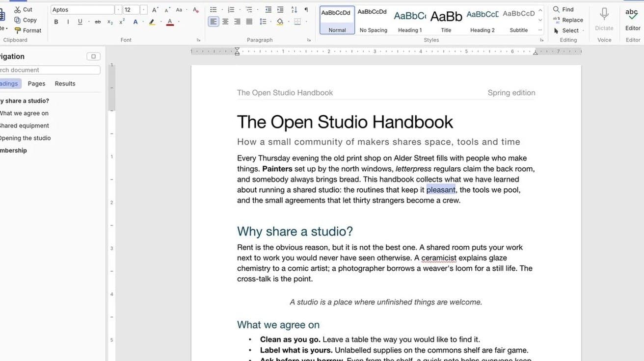The height and width of the screenshot is (361, 644).
Task: Show or hide paragraph marks
Action: pos(306,10)
